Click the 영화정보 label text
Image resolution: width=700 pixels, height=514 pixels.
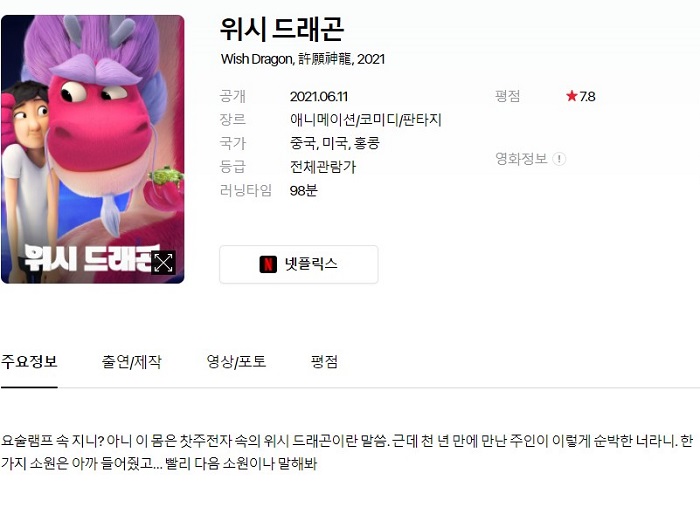[x=521, y=159]
